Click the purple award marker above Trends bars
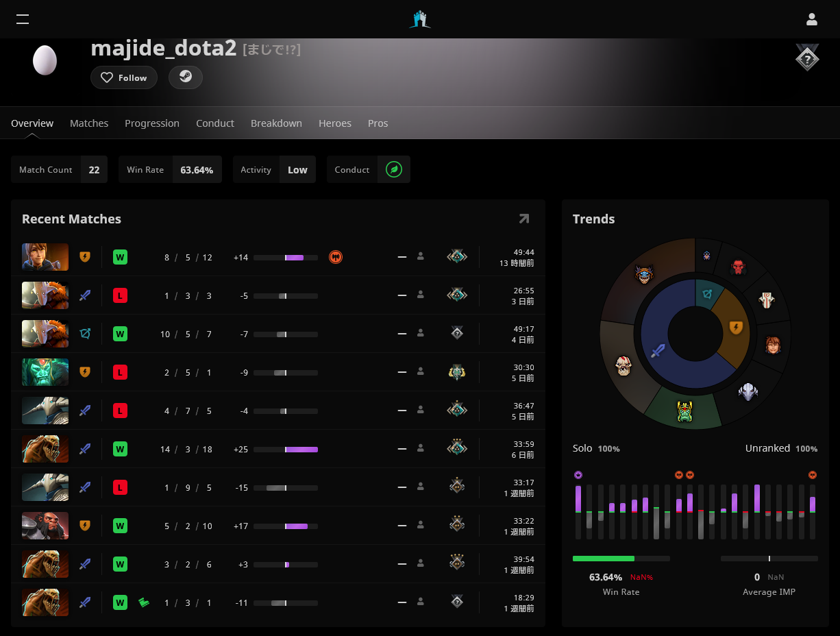Image resolution: width=840 pixels, height=636 pixels. tap(578, 474)
